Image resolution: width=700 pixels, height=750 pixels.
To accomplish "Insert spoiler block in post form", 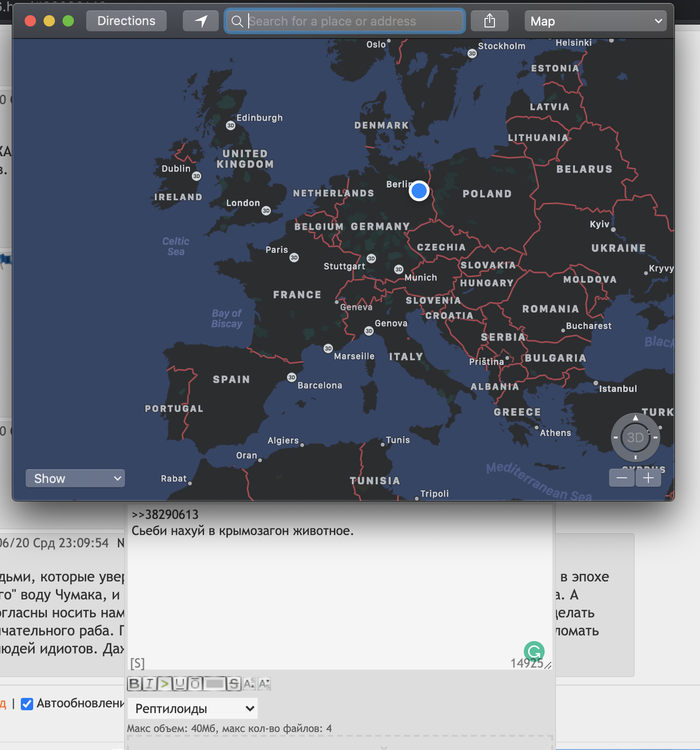I will click(x=215, y=684).
